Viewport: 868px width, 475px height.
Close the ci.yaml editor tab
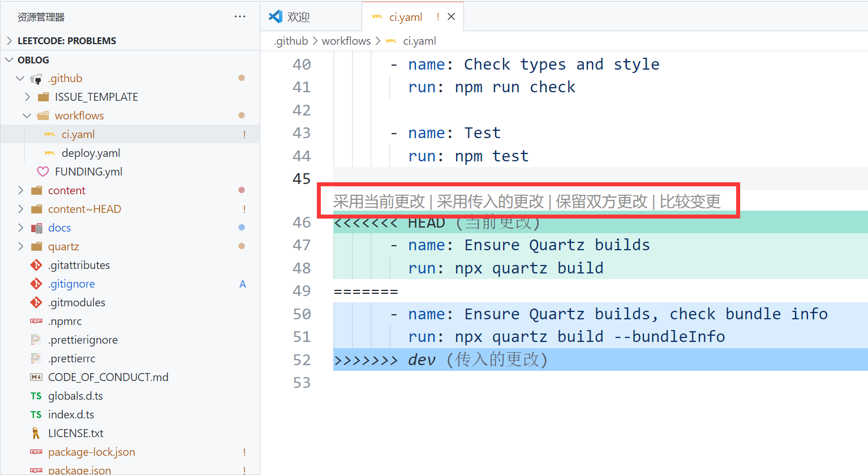point(452,17)
